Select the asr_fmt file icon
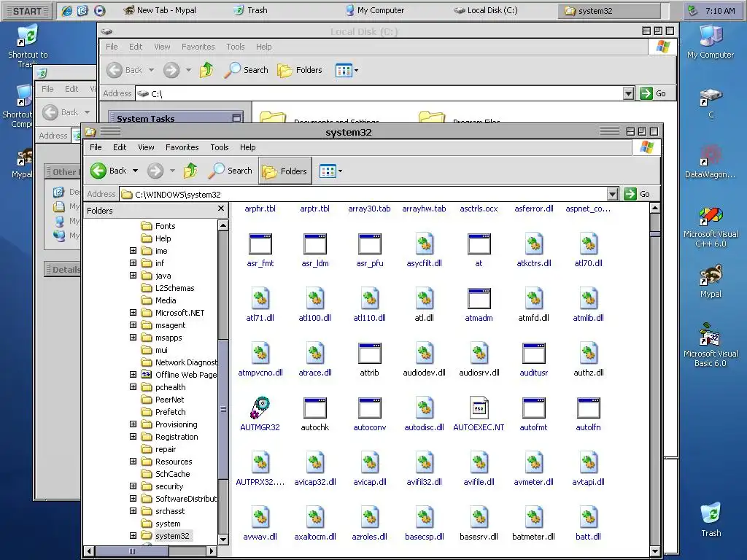The image size is (747, 560). (x=260, y=244)
